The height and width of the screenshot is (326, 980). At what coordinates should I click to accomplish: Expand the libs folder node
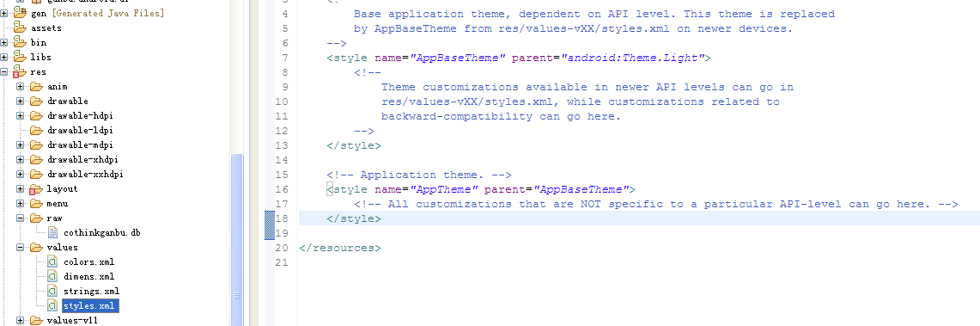(4, 57)
